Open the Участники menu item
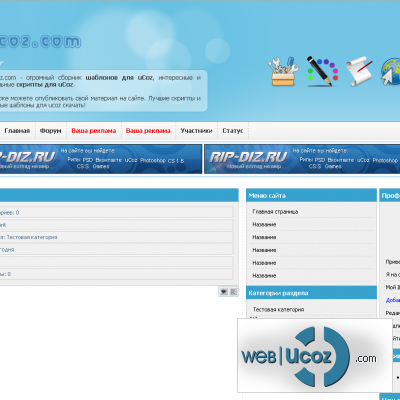This screenshot has height=400, width=400. click(x=196, y=131)
